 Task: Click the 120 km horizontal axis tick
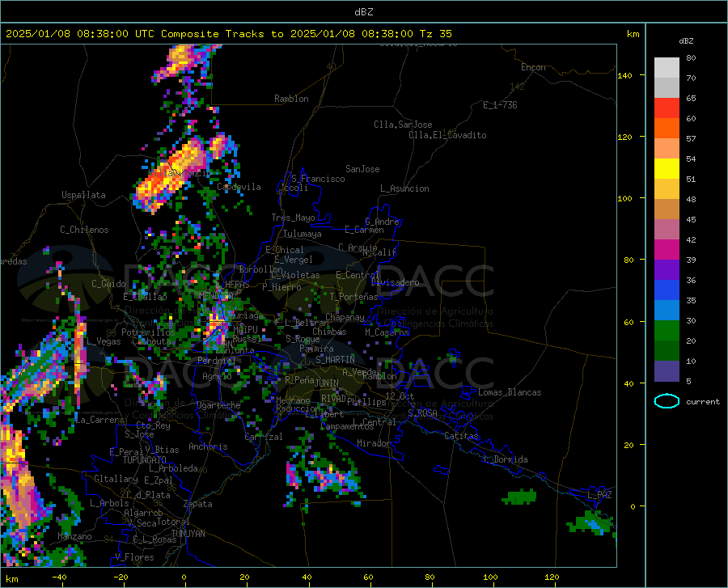pyautogui.click(x=552, y=577)
